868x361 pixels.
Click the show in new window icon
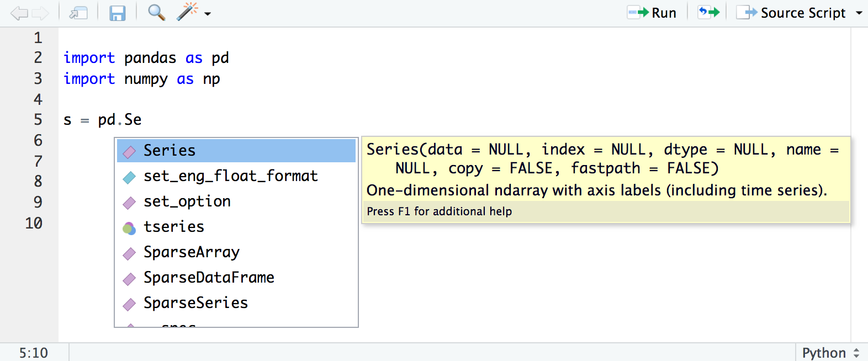click(78, 13)
